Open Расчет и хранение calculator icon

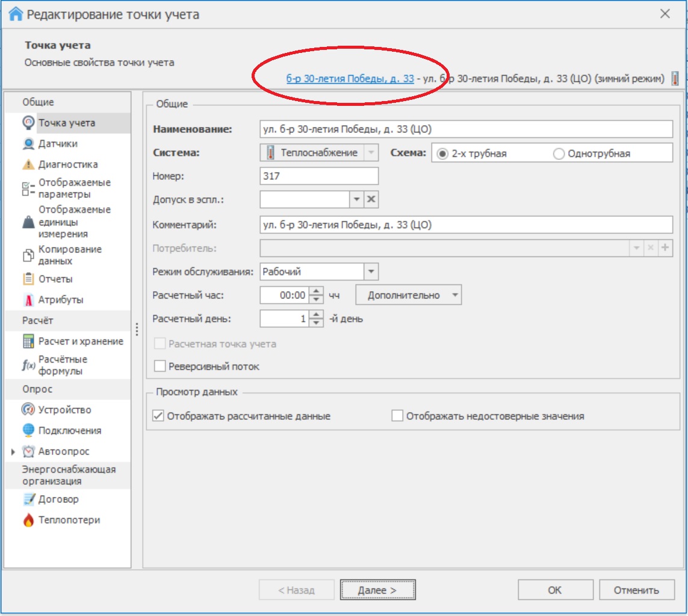pyautogui.click(x=28, y=341)
